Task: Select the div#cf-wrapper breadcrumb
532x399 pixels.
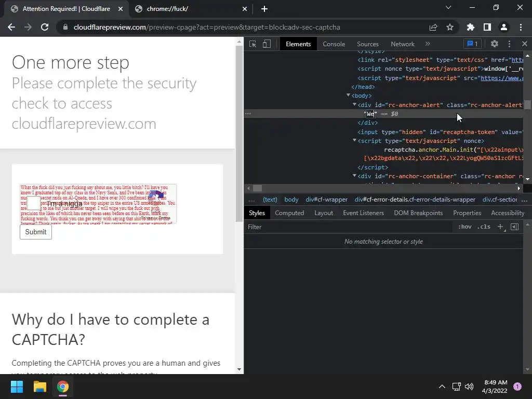Action: point(326,199)
